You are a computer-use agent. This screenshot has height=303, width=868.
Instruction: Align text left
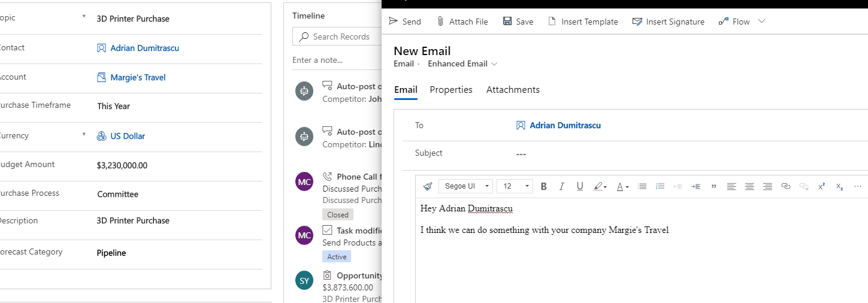click(731, 186)
